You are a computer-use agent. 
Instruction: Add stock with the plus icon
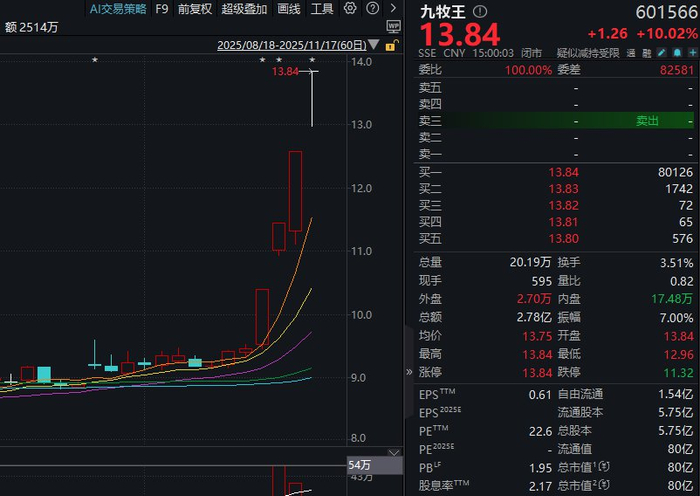[x=692, y=53]
